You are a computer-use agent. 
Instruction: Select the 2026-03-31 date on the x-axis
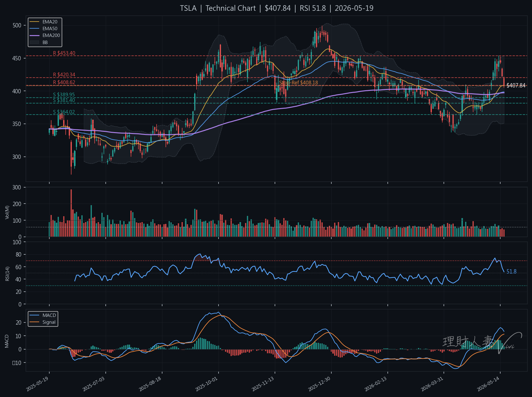click(432, 384)
